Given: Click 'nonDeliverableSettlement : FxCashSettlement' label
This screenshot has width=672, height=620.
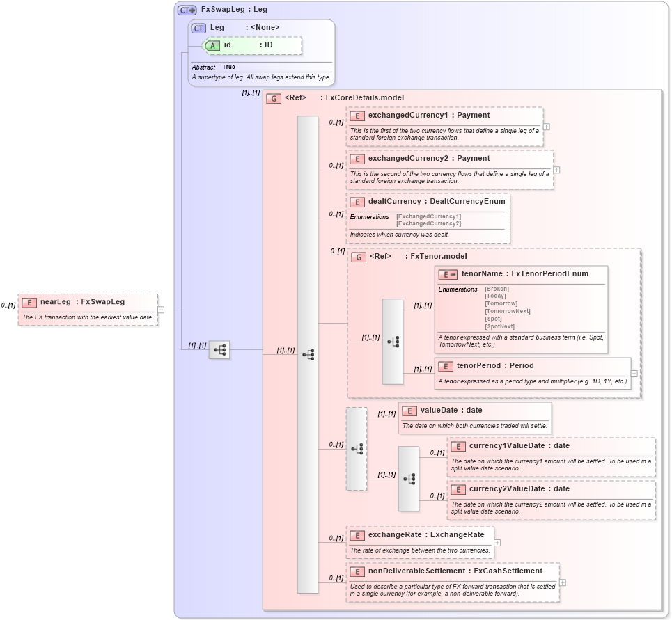Looking at the screenshot, I should pyautogui.click(x=455, y=571).
